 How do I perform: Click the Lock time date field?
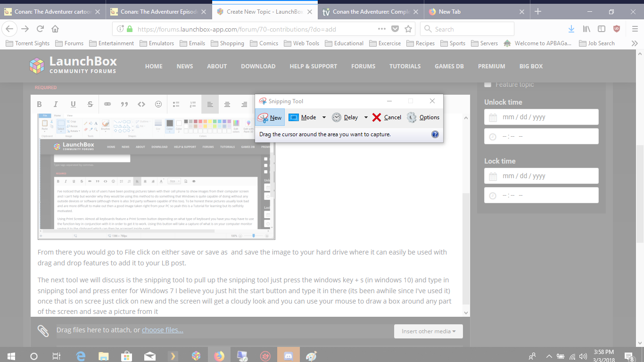(541, 176)
